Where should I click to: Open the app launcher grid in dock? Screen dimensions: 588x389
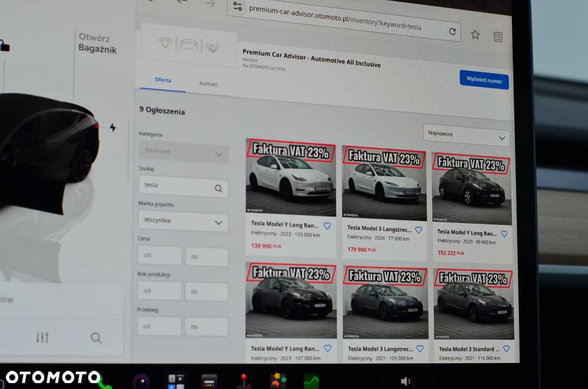(176, 381)
